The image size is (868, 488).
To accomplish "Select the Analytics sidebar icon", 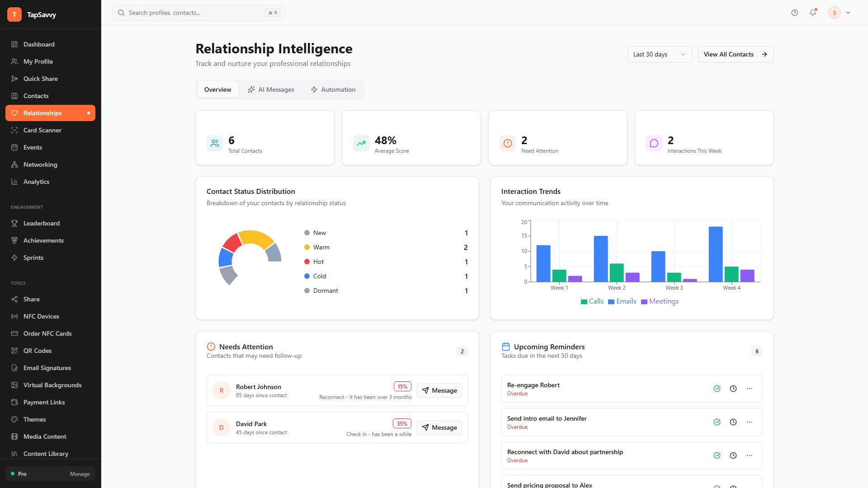I will [x=14, y=182].
